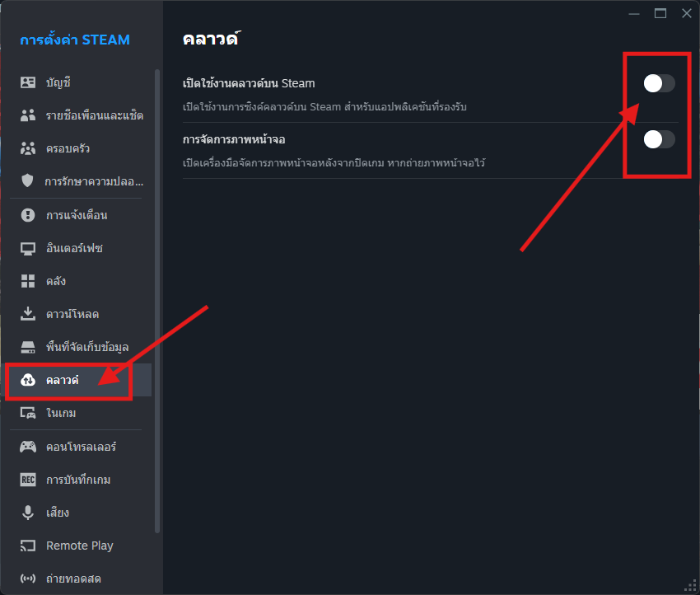Screen dimensions: 700x595
Task: Click the Interface (อินเตอร์เฟซ) monitor icon
Action: pos(28,248)
